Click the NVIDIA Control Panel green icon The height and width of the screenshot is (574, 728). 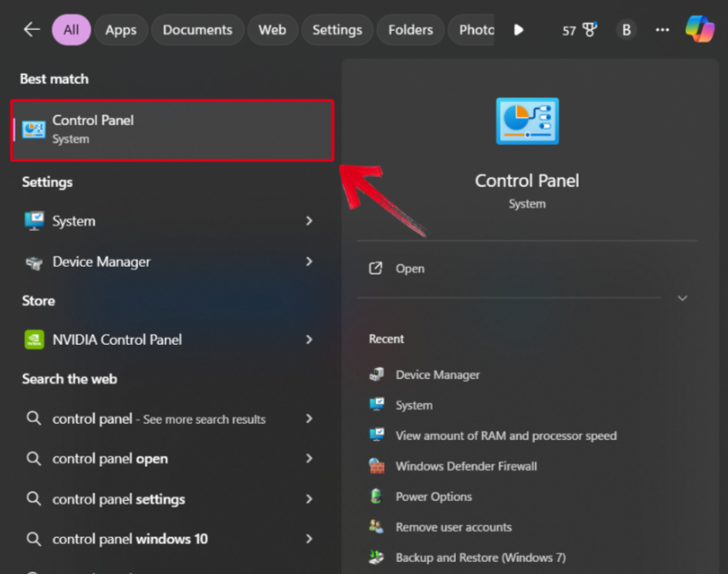tap(33, 340)
